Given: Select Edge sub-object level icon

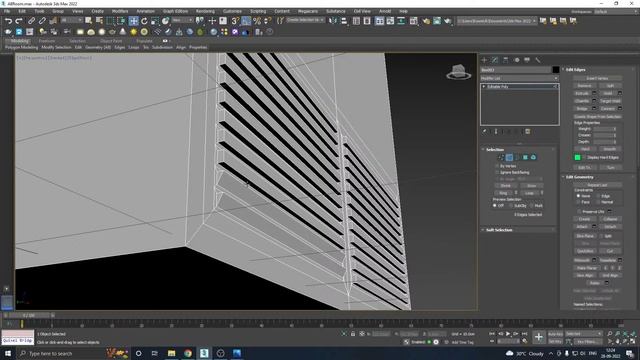Looking at the screenshot, I should [x=509, y=157].
